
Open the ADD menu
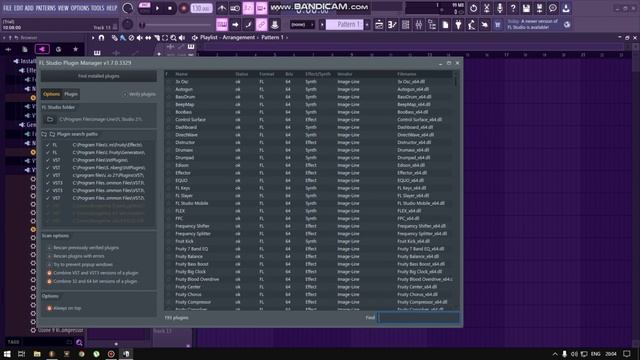(29, 8)
